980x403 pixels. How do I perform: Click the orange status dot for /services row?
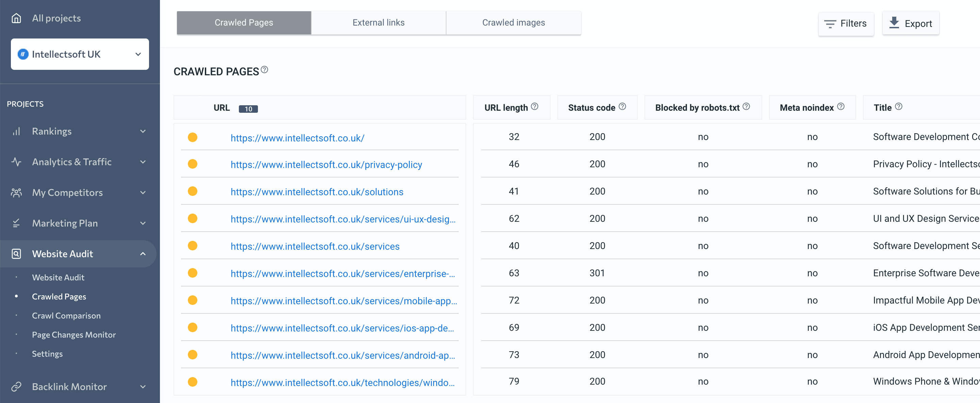coord(193,246)
